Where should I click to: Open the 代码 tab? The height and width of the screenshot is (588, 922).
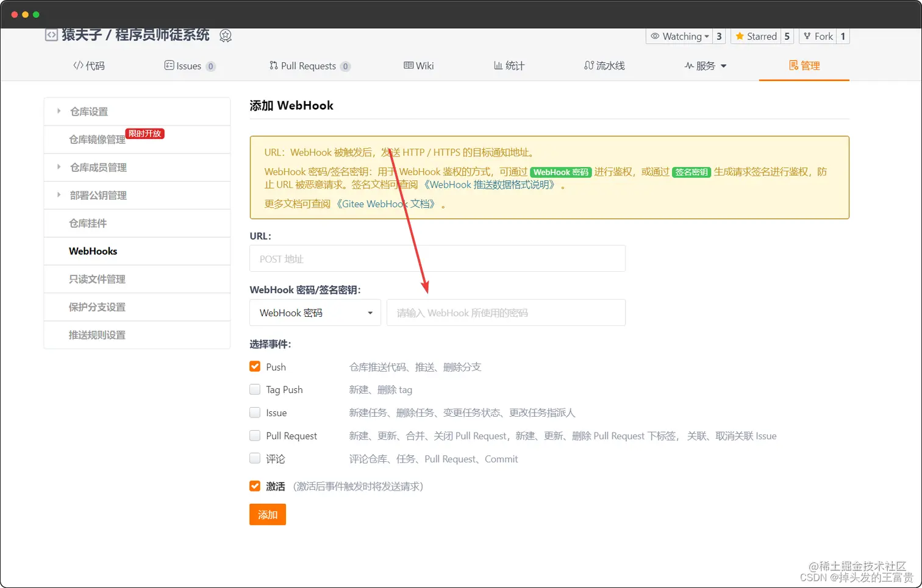pyautogui.click(x=89, y=66)
